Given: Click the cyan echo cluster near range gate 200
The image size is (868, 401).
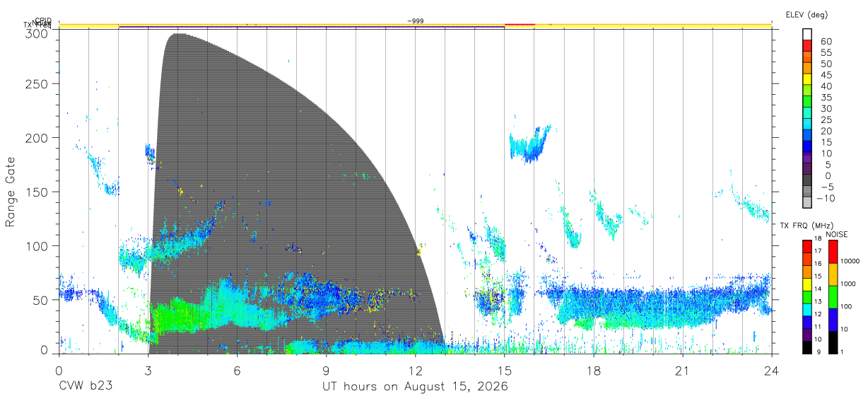Looking at the screenshot, I should (x=529, y=145).
